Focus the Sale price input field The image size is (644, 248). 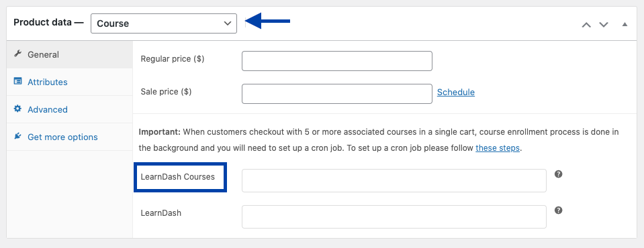337,94
